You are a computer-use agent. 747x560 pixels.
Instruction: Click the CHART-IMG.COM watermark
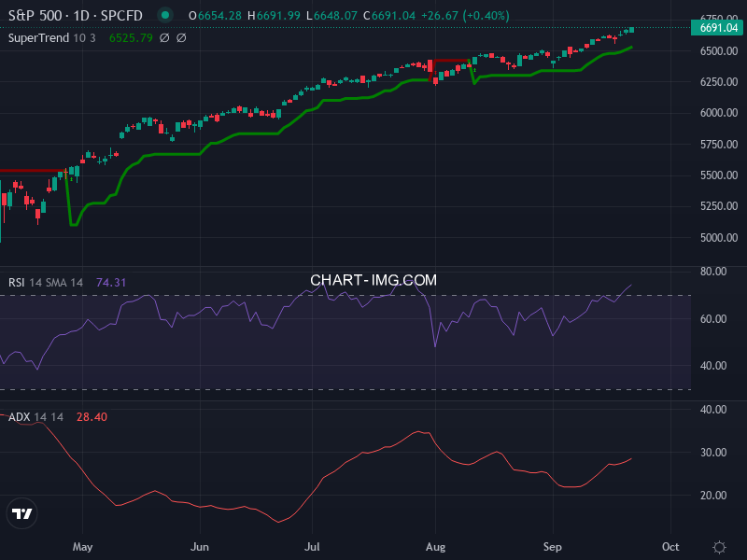coord(373,280)
